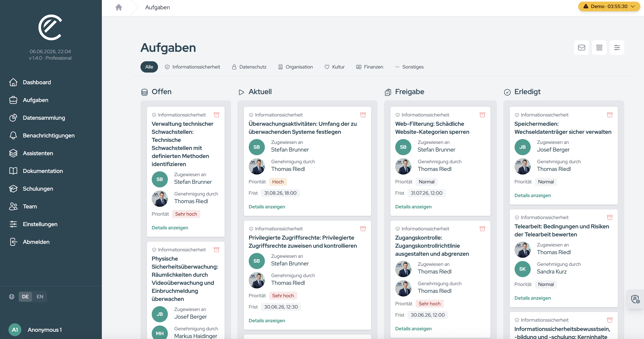
Task: Click the globe language icon
Action: tap(12, 297)
